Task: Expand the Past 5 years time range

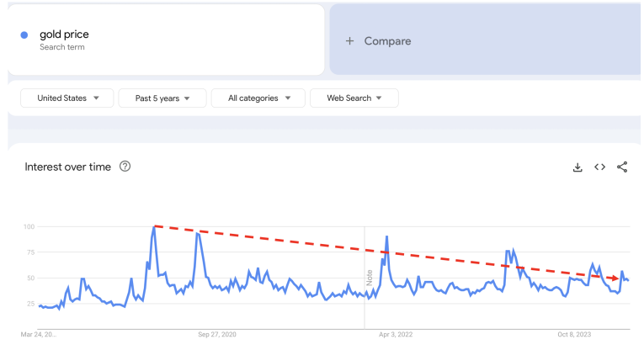Action: coord(162,98)
